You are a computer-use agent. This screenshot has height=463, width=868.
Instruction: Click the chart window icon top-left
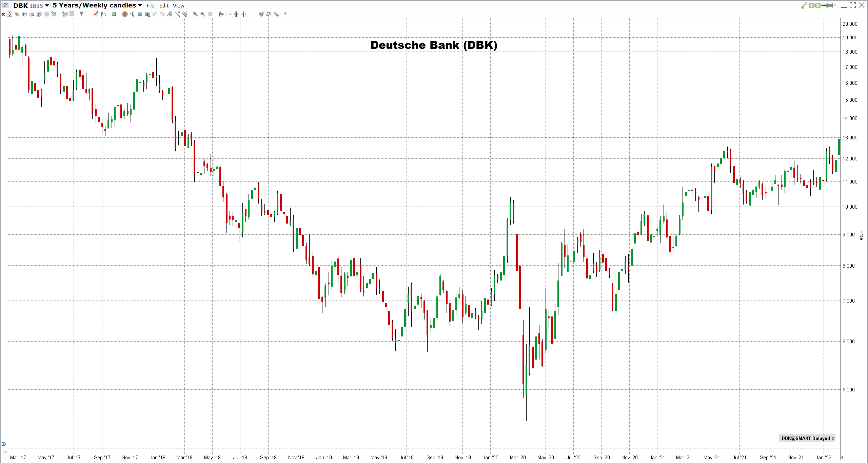click(5, 5)
